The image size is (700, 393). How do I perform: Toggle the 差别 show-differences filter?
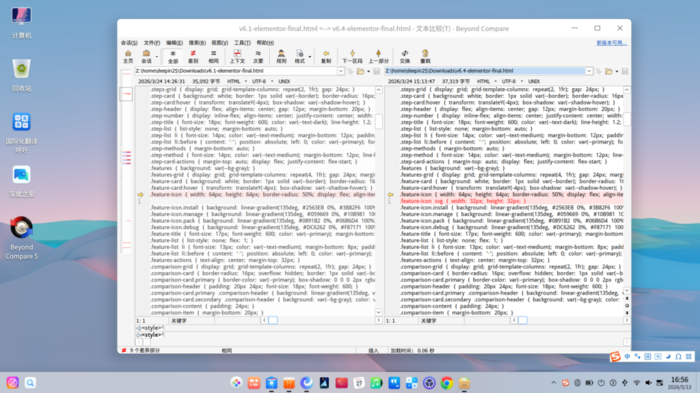193,56
